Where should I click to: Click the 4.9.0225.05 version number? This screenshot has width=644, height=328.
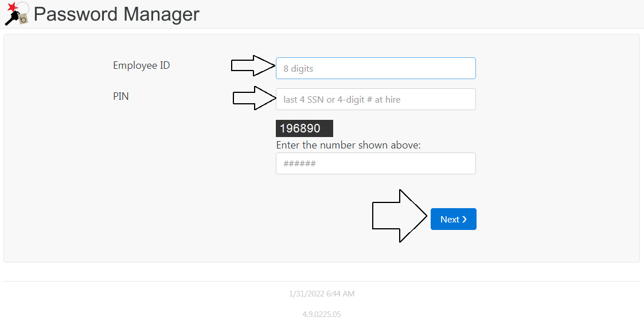click(x=322, y=314)
